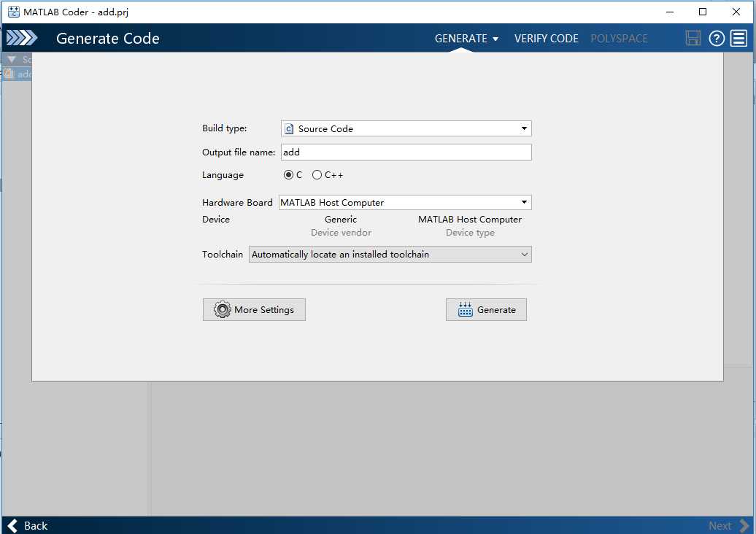Expand the GENERATE dropdown arrow
The height and width of the screenshot is (534, 756).
tap(495, 39)
